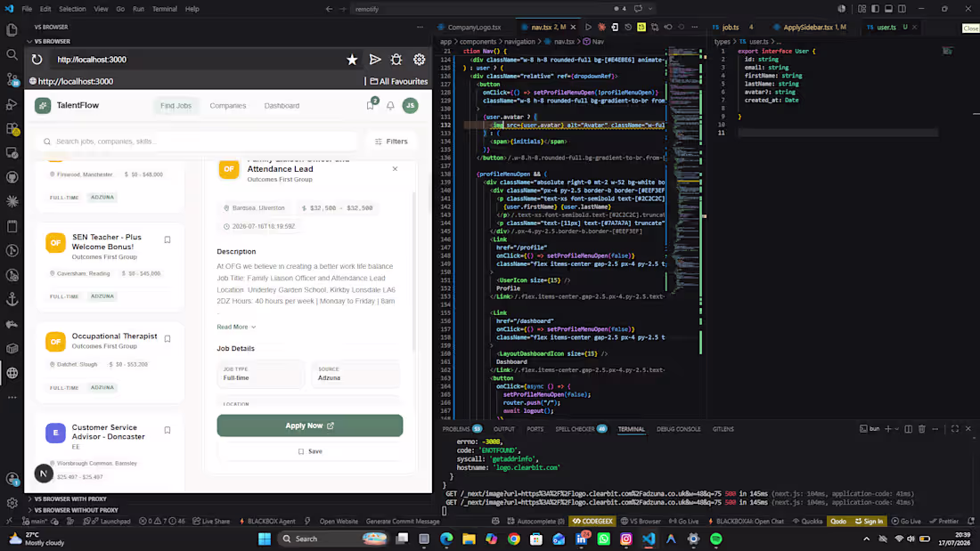Screen dimensions: 980x551
Task: Open the Selection menu
Action: (72, 9)
